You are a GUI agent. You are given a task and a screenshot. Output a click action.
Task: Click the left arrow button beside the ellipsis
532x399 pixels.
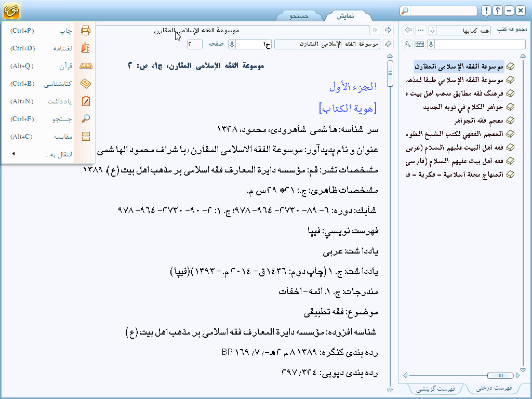[408, 30]
